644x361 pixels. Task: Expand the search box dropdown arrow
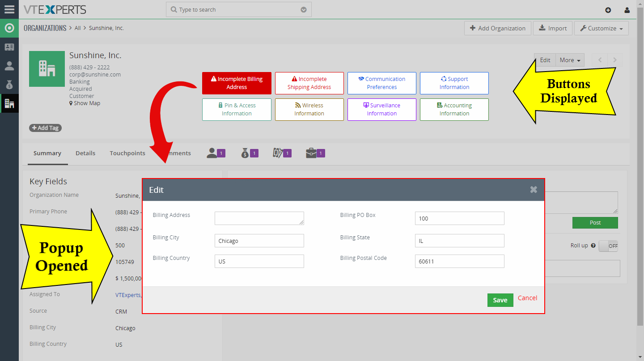pos(304,9)
